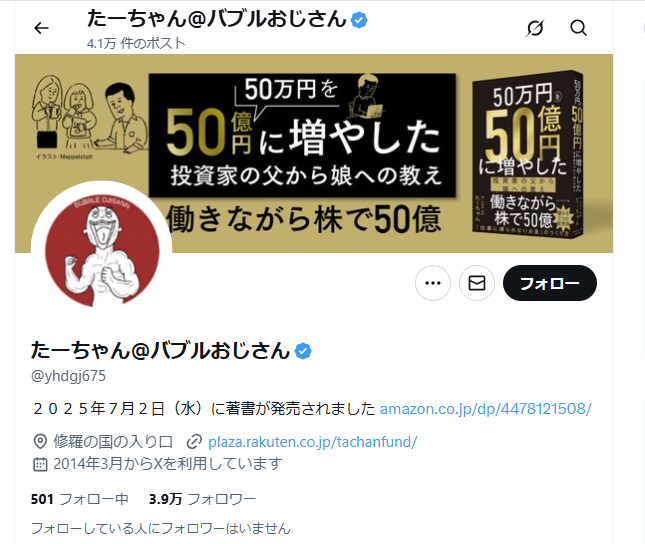Send a message with the envelope icon
Image resolution: width=645 pixels, height=544 pixels.
coord(477,283)
